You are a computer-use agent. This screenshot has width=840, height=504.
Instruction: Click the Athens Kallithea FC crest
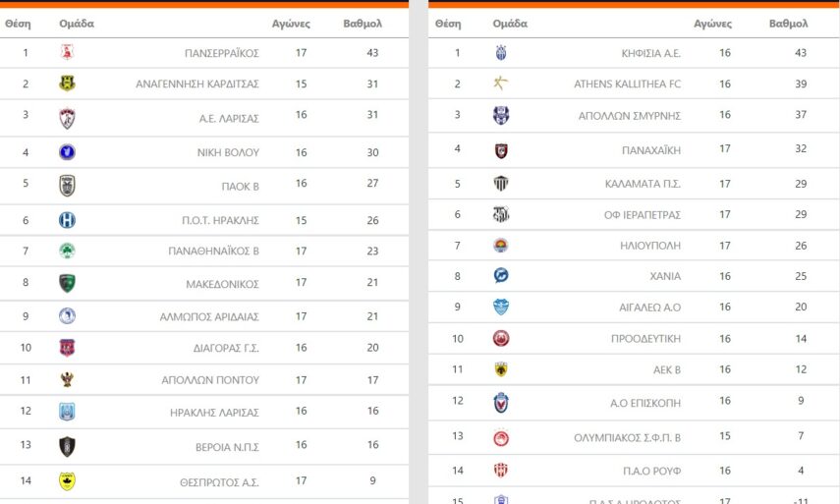[x=501, y=84]
